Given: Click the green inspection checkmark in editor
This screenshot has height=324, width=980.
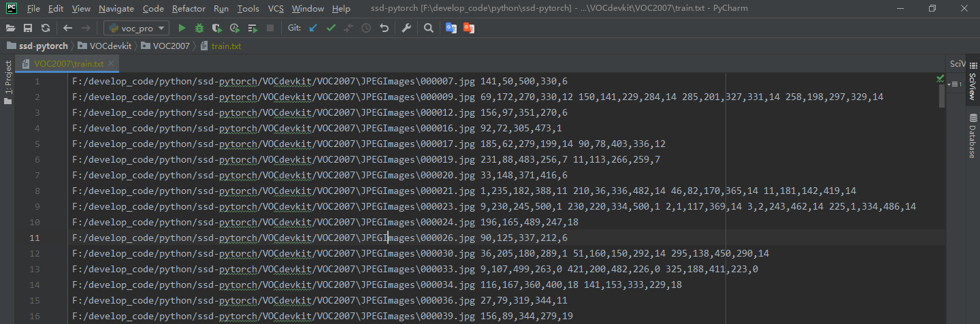Looking at the screenshot, I should (940, 80).
